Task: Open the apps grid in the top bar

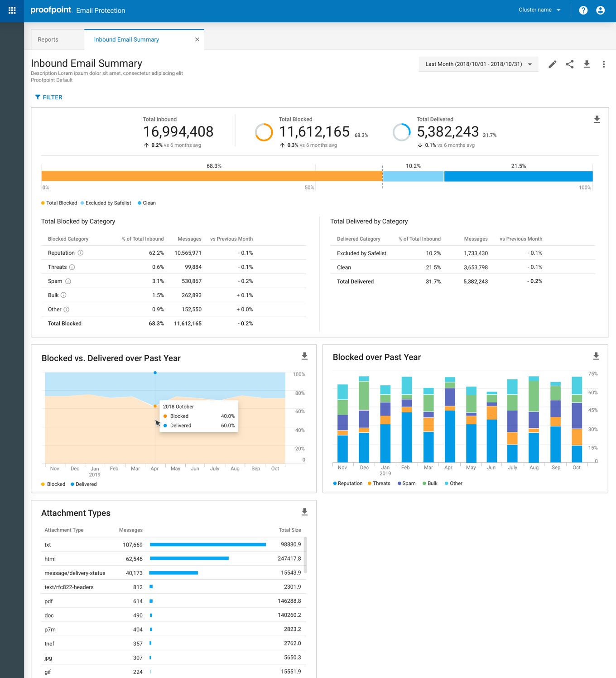Action: (11, 10)
